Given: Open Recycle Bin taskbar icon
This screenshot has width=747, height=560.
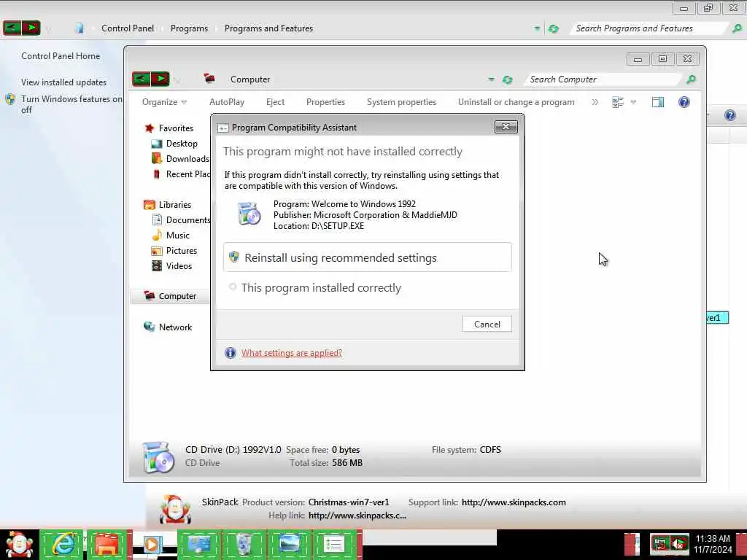Looking at the screenshot, I should pyautogui.click(x=244, y=544).
